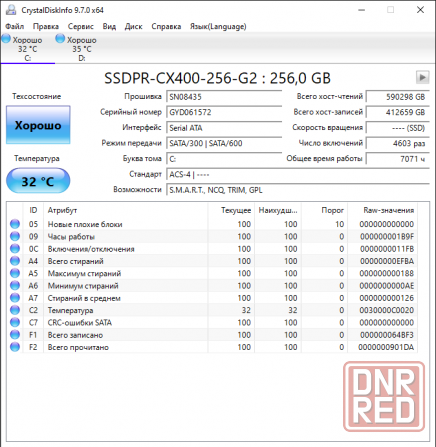Image resolution: width=436 pixels, height=447 pixels.
Task: Click the Техсостояние label
Action: [x=37, y=97]
